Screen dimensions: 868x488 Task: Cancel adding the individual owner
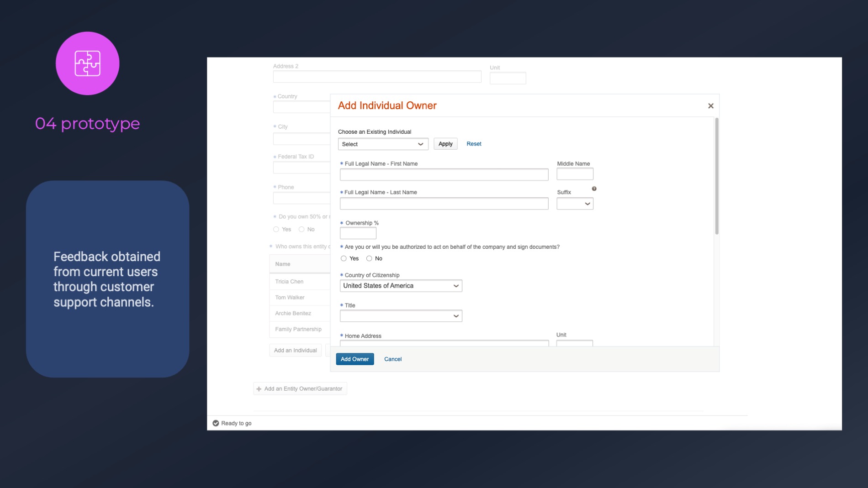click(392, 359)
